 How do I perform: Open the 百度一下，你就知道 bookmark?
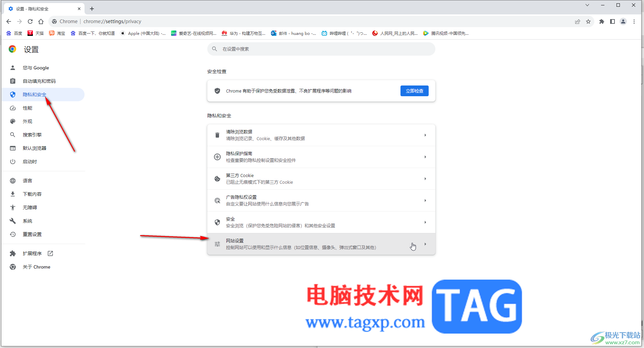(x=93, y=33)
